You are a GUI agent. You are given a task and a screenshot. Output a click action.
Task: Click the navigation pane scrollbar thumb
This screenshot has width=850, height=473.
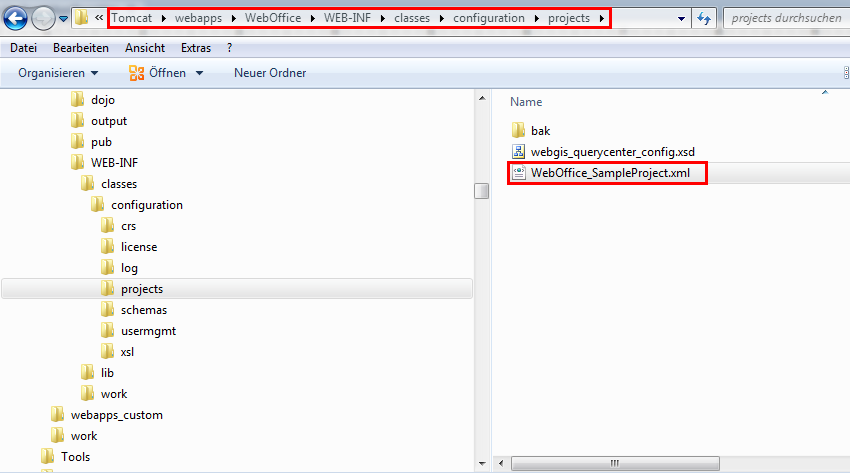481,191
